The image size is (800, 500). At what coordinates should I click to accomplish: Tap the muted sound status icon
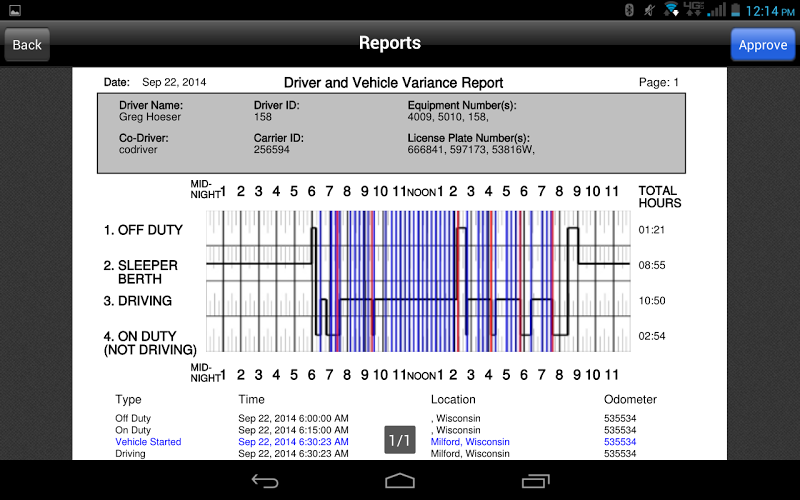point(649,10)
